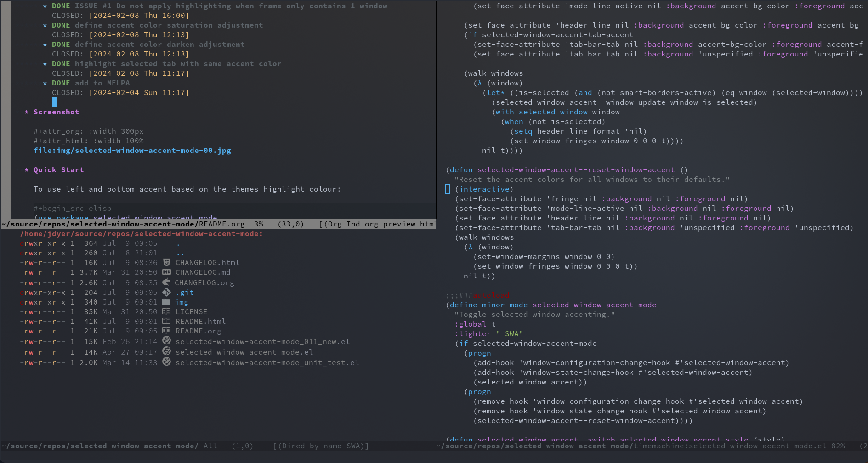Collapse 'DONE define accent color darken' heading star
This screenshot has height=463, width=868.
point(45,45)
